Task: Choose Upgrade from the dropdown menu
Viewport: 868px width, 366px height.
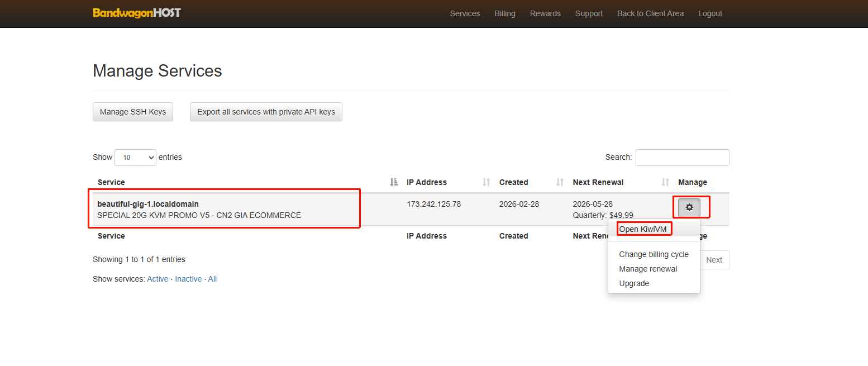Action: [634, 283]
